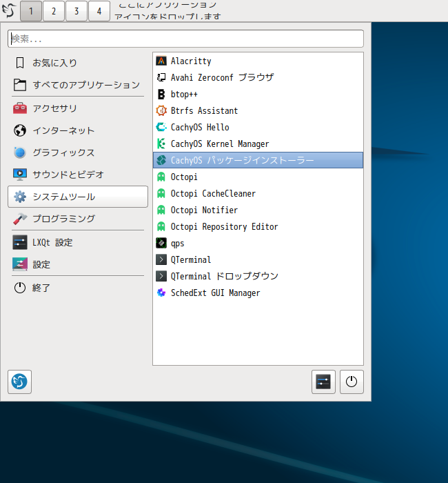Viewport: 448px width, 483px height.
Task: Open Avahi Zeroconf ブラウザ
Action: click(222, 78)
